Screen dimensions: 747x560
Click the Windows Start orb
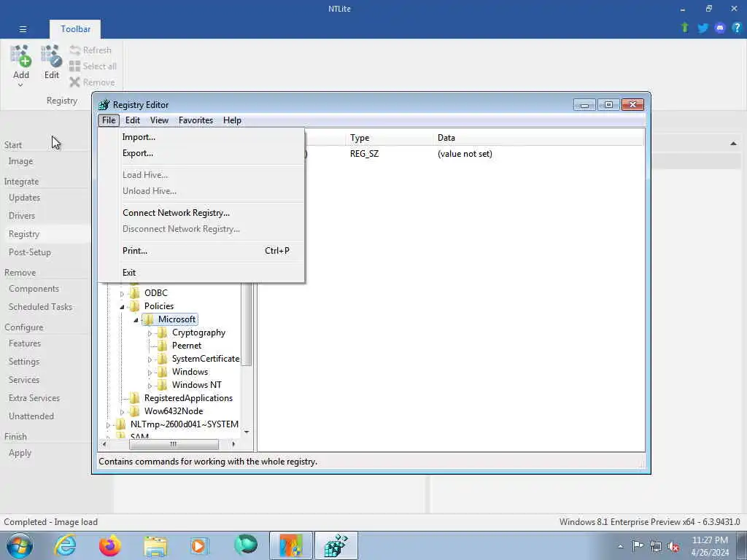coord(20,545)
